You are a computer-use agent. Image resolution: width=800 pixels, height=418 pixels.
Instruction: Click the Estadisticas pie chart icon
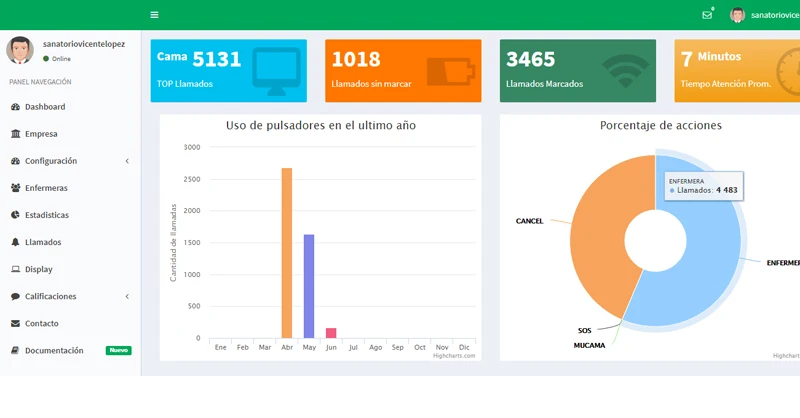point(15,215)
